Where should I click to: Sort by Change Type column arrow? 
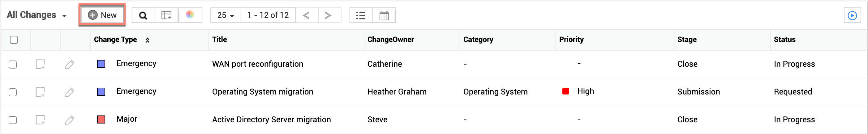pos(147,40)
